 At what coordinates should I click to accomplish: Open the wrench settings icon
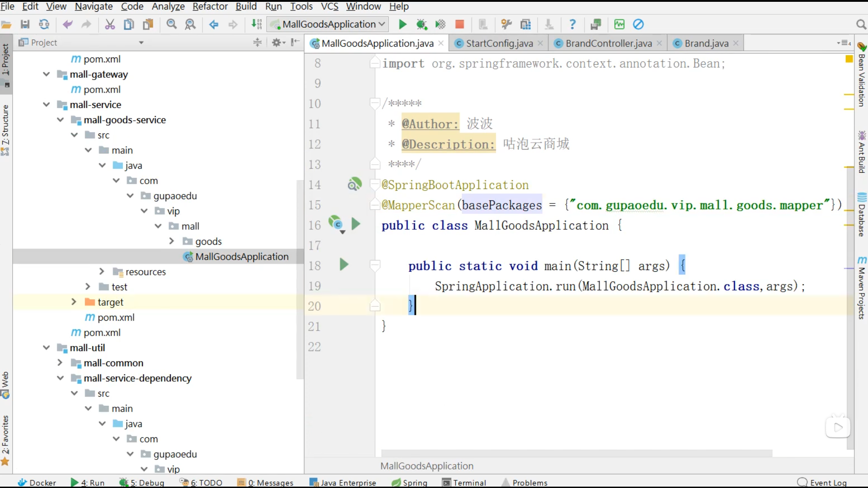[x=506, y=24]
